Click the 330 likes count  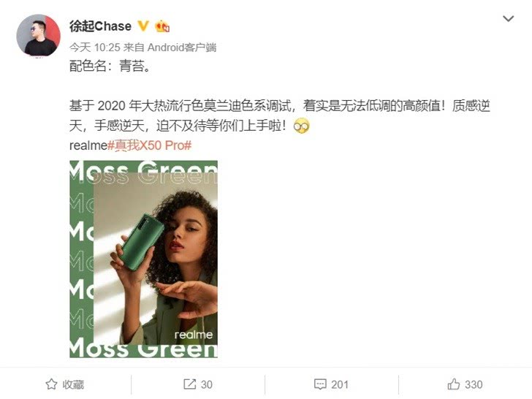click(x=474, y=384)
